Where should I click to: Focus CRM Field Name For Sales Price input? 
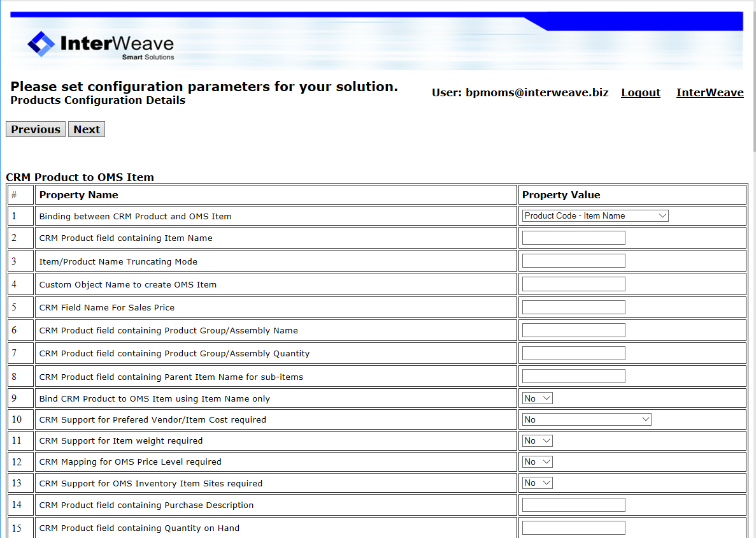pos(573,307)
